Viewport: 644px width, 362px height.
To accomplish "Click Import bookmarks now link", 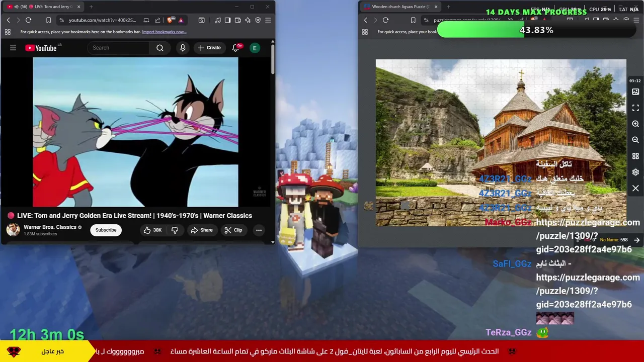I will pos(164,32).
